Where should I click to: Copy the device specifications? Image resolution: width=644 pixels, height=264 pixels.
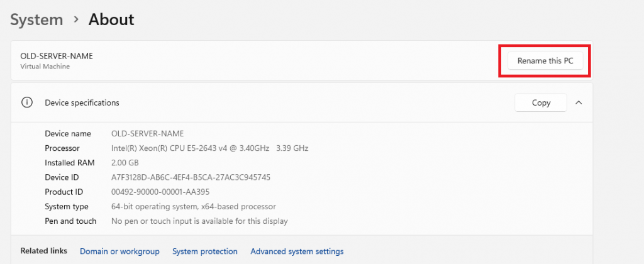click(540, 102)
